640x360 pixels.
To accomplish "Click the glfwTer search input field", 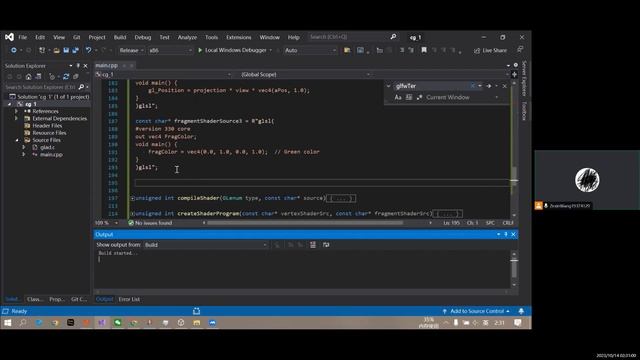I will point(432,86).
